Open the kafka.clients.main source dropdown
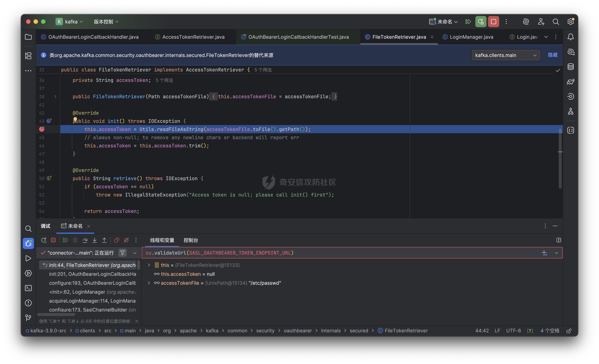 [506, 55]
